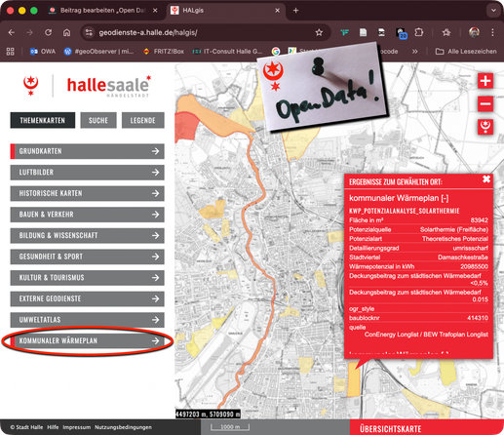This screenshot has height=435, width=504.
Task: Expand the Grundkarten category
Action: [x=87, y=151]
